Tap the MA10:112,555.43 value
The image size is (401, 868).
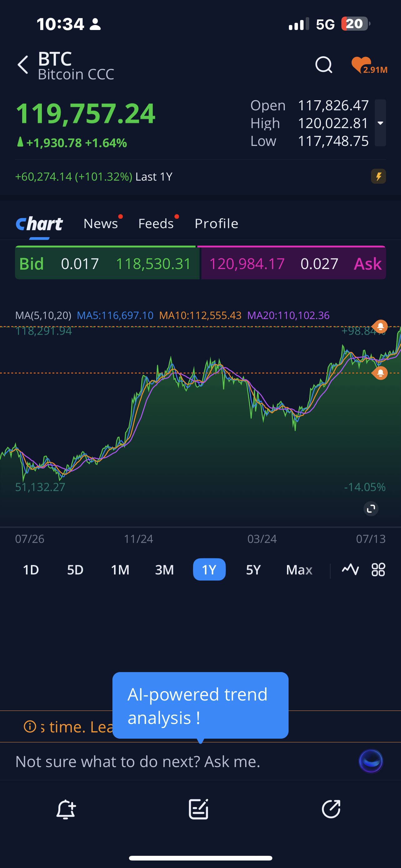tap(200, 315)
